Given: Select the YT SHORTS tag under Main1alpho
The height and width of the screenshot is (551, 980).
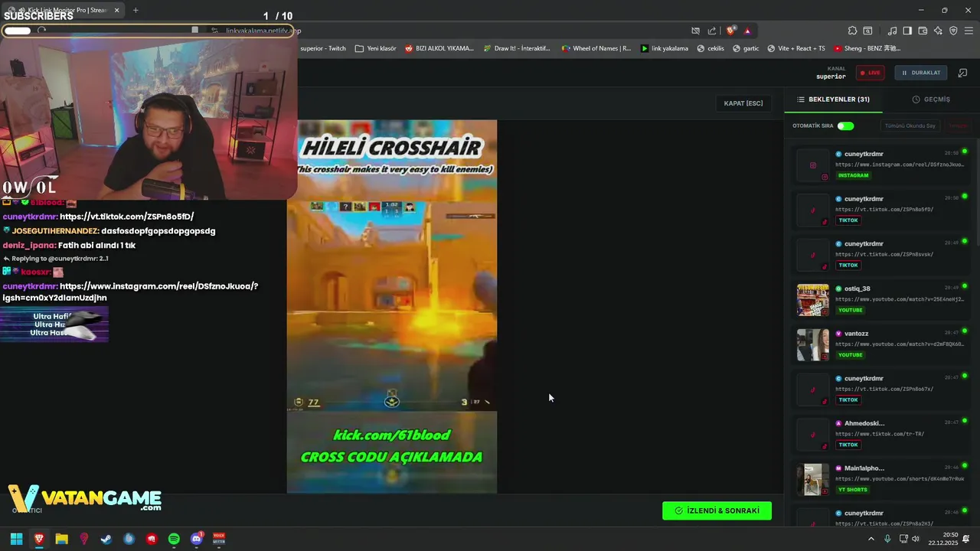Looking at the screenshot, I should [853, 490].
